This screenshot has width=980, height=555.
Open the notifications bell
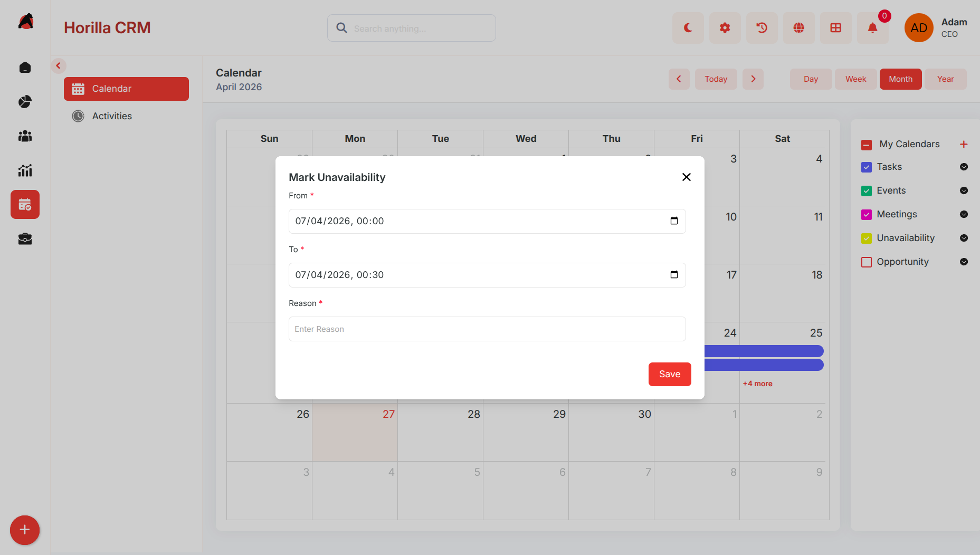click(873, 28)
